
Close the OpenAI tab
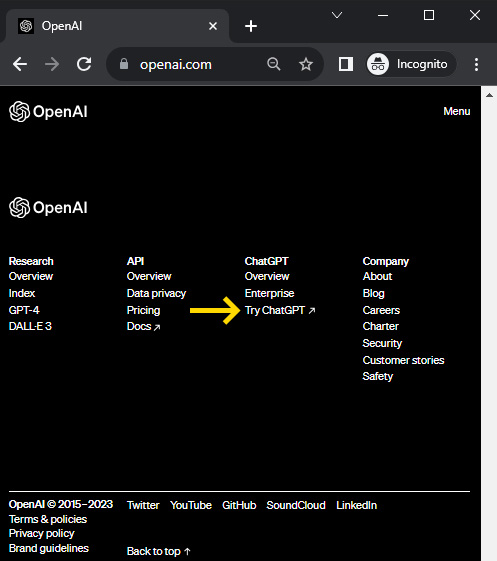coord(213,26)
